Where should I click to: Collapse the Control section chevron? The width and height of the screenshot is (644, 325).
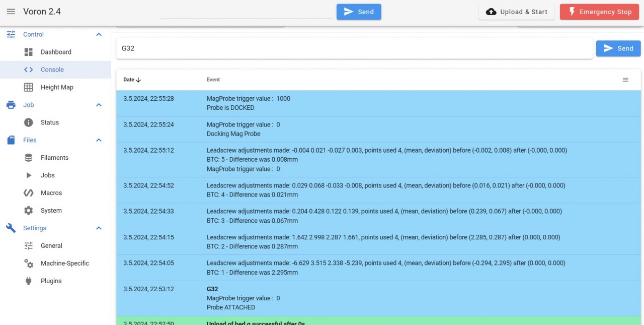coord(99,34)
